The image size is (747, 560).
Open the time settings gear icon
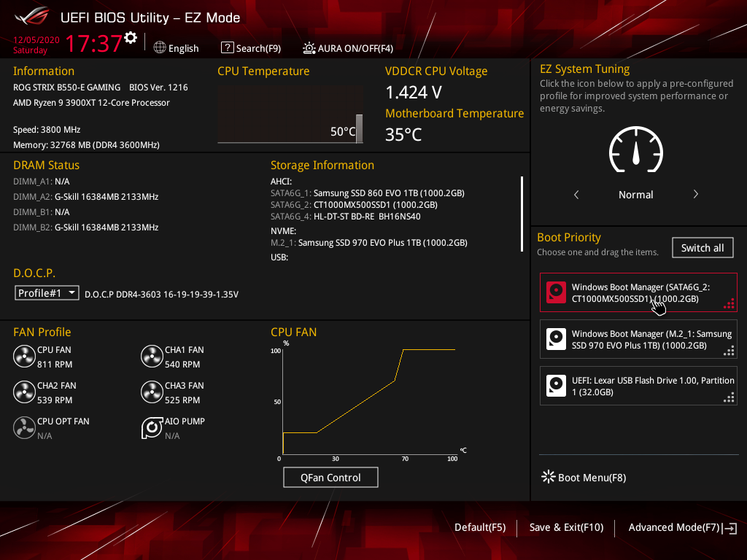coord(131,38)
